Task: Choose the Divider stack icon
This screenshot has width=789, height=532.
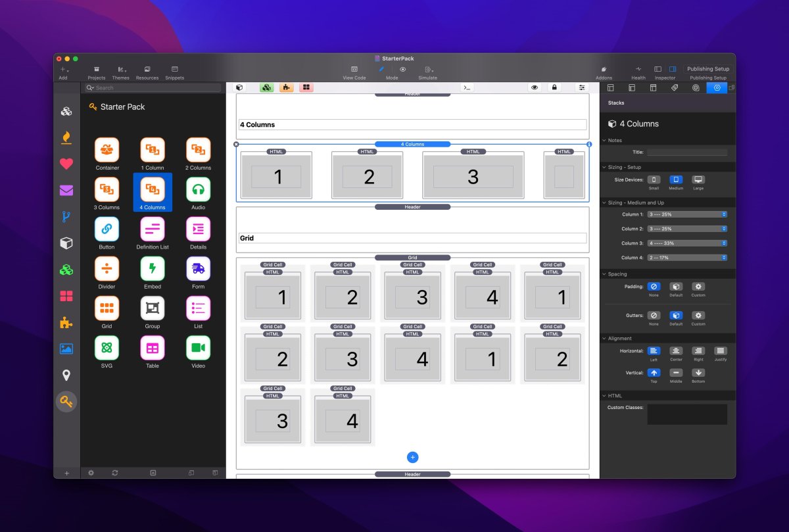Action: tap(107, 268)
